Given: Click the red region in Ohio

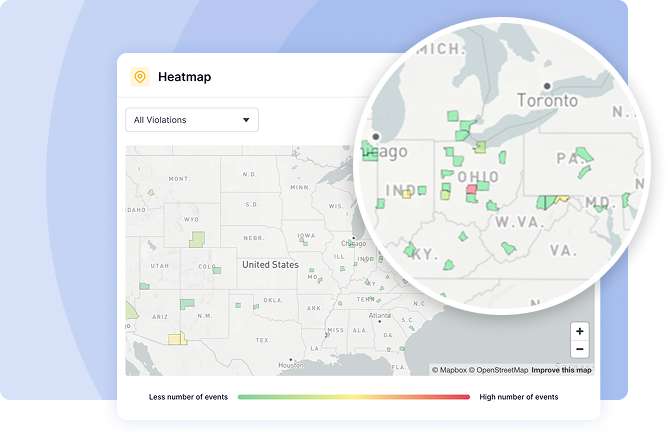Looking at the screenshot, I should 472,189.
